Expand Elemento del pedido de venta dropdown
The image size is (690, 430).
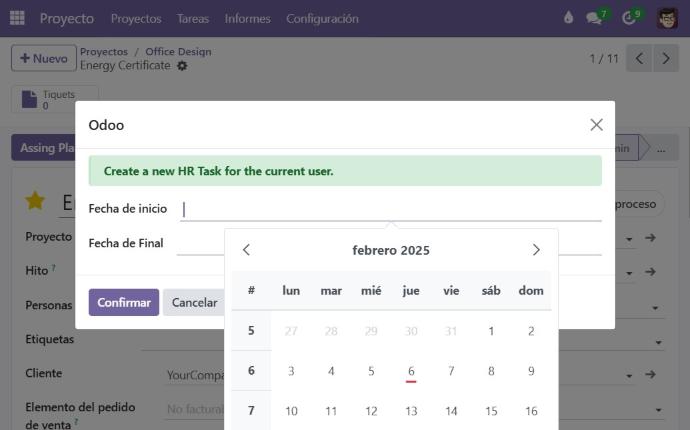tap(658, 410)
